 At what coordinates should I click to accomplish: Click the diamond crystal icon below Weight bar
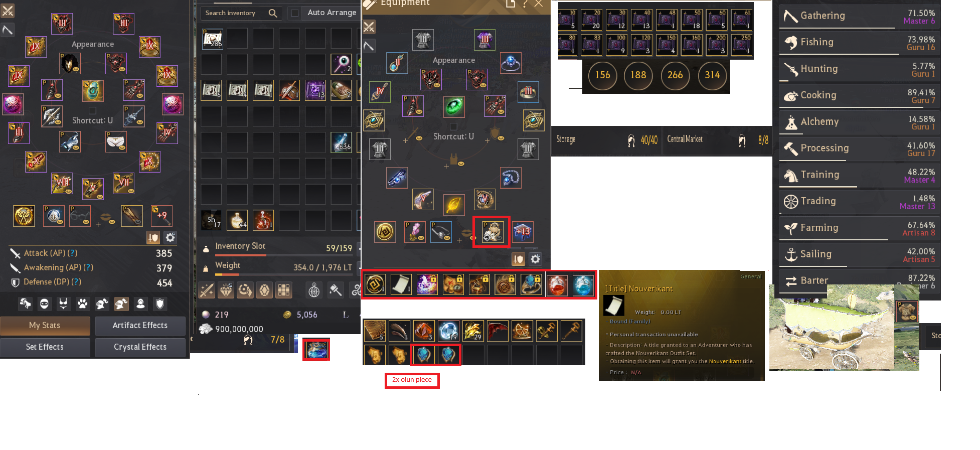click(226, 290)
